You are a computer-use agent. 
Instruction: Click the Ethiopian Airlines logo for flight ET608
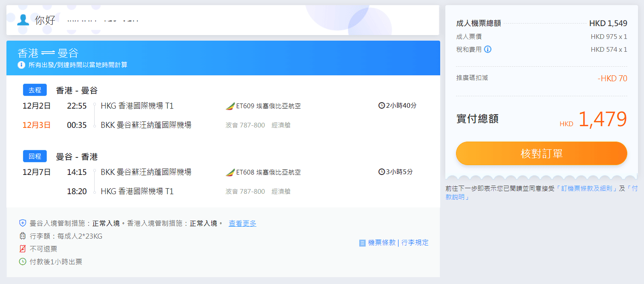tap(230, 172)
